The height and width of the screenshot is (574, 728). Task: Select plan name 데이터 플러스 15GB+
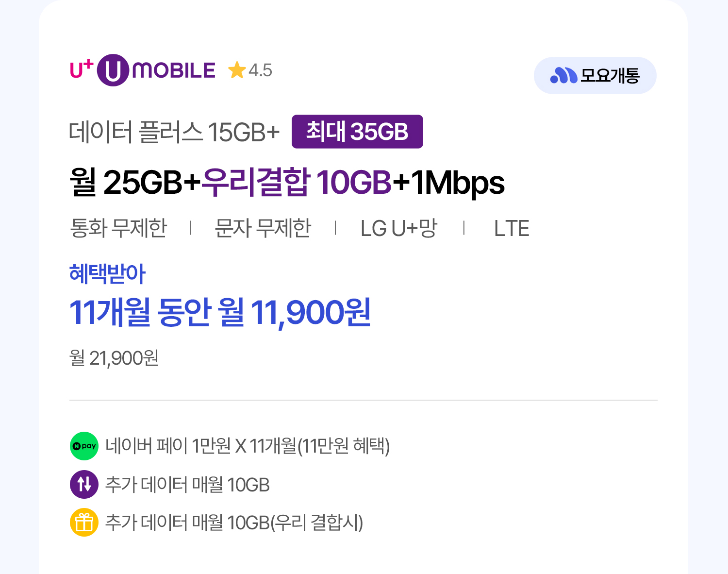tap(174, 132)
